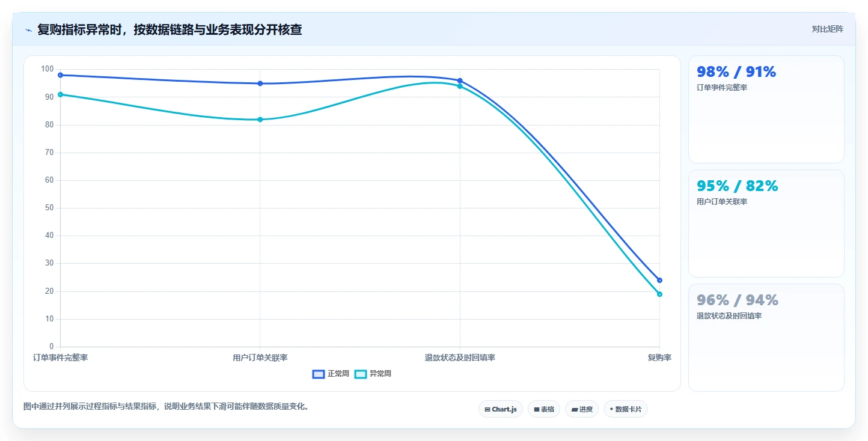Click the chart caption text below the chart
This screenshot has height=441, width=868.
coord(168,407)
